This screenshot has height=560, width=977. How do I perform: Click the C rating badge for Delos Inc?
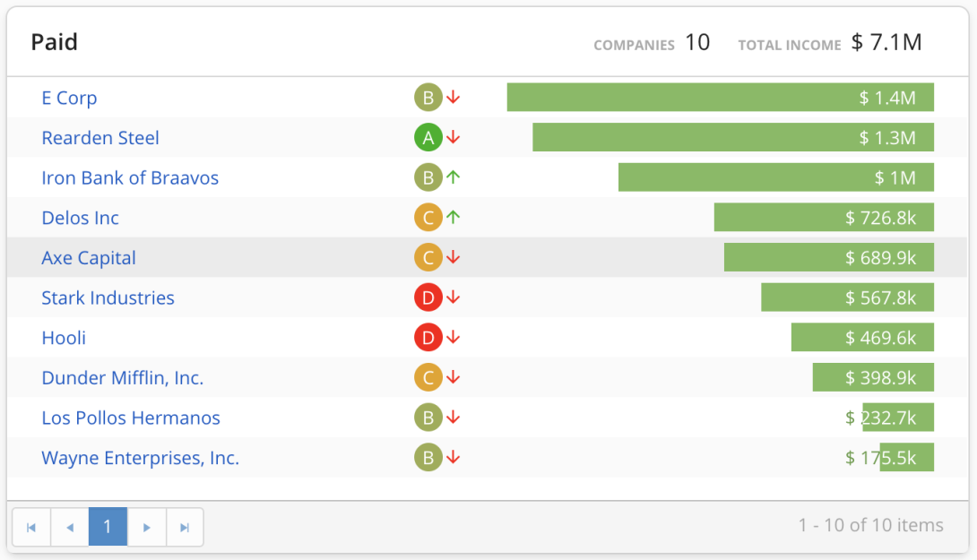[x=428, y=218]
